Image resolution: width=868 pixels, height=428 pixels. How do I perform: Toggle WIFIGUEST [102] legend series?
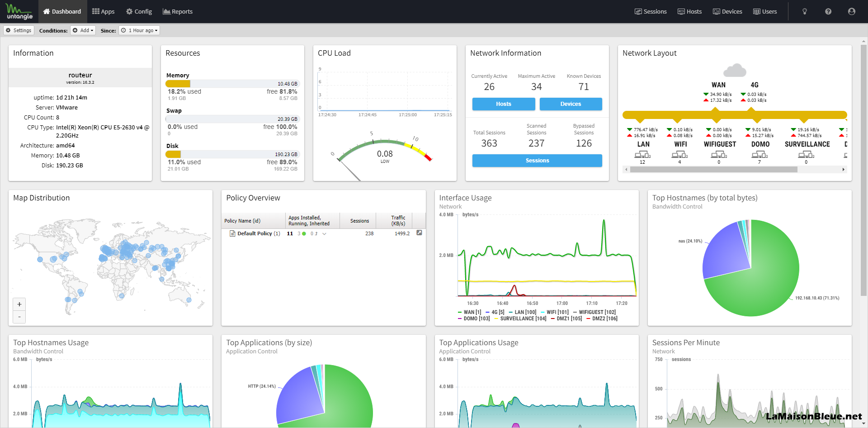(594, 312)
